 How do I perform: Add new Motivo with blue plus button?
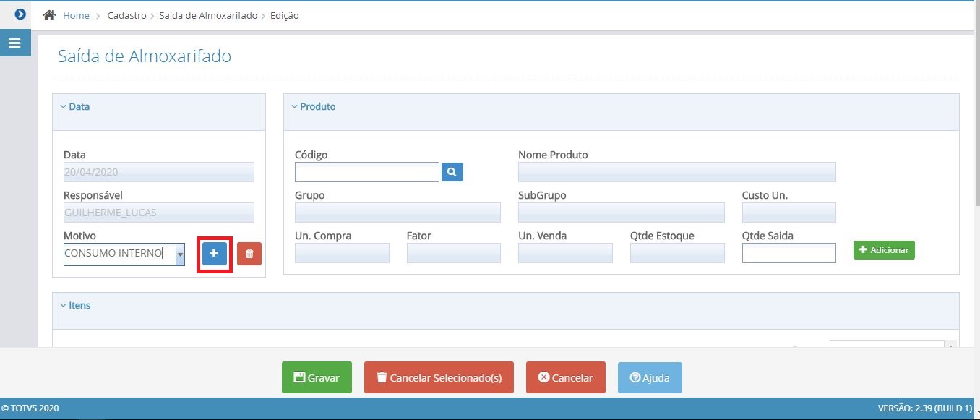pos(214,254)
